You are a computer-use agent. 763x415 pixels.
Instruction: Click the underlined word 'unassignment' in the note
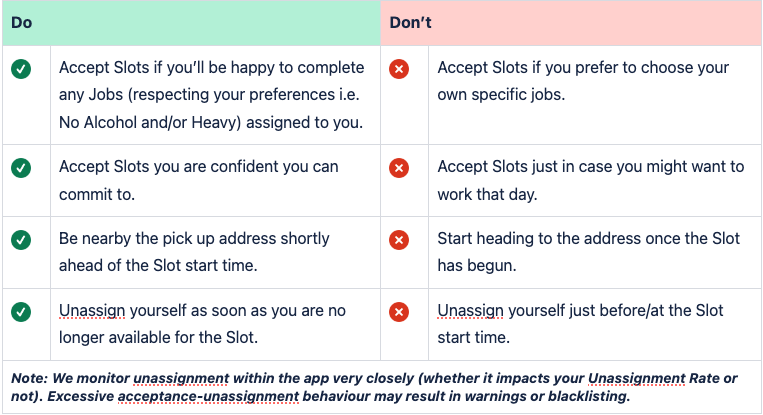[x=181, y=379]
